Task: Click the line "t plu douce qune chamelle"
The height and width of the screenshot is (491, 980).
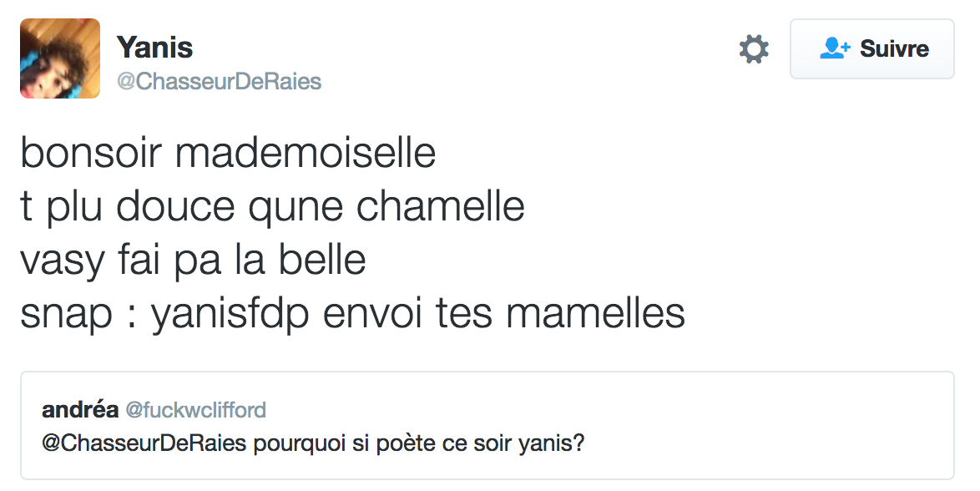Action: click(272, 207)
